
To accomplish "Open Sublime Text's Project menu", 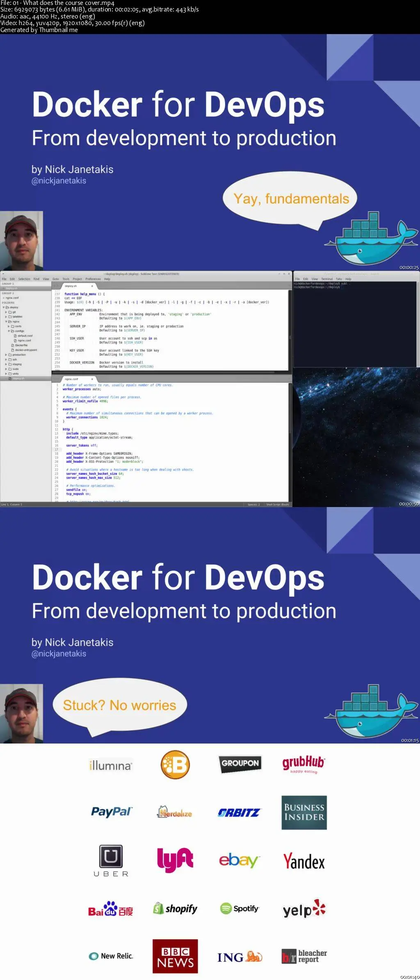I will [x=78, y=279].
